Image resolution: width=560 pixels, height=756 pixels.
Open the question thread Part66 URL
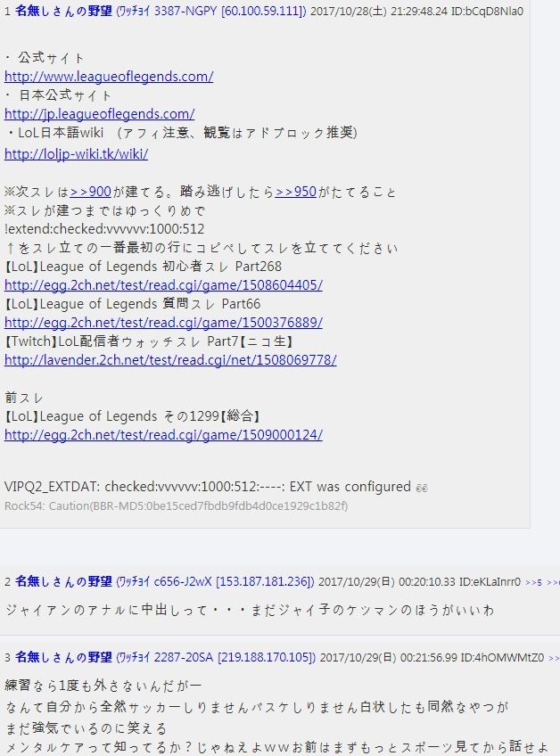pyautogui.click(x=163, y=323)
